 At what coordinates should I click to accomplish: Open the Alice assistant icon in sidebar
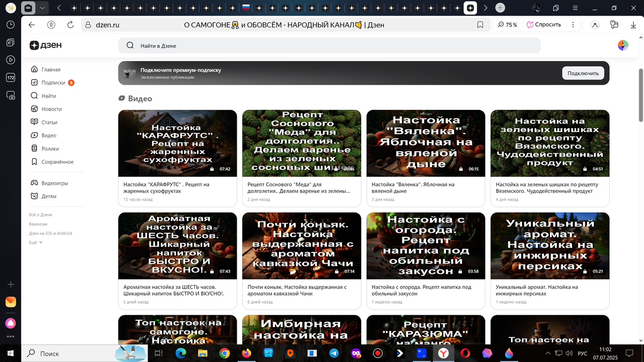[10, 323]
